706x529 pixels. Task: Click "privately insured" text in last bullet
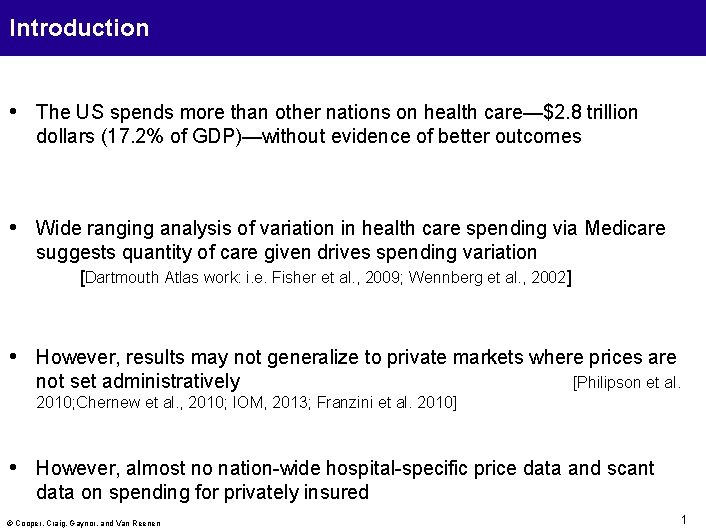pos(296,492)
